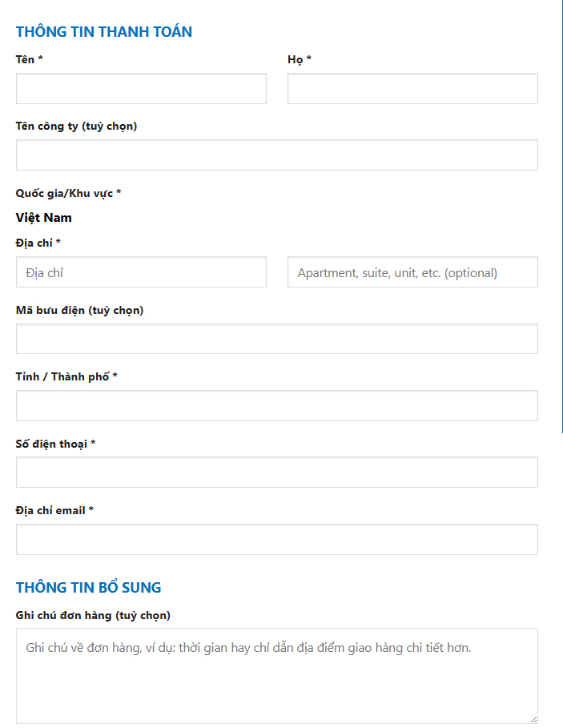Click the Quốc gia/Khu vực label
The width and height of the screenshot is (563, 728).
tap(69, 192)
